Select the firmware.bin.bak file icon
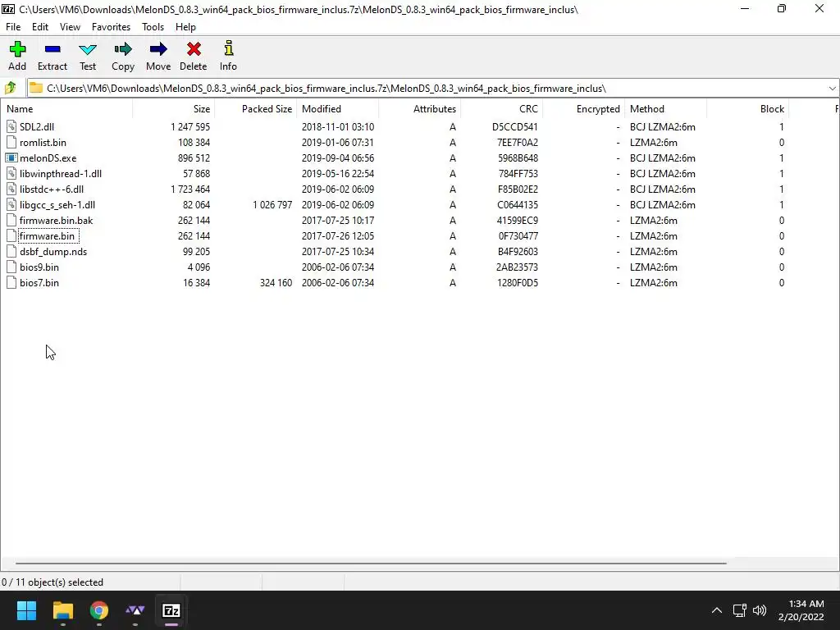 11,220
